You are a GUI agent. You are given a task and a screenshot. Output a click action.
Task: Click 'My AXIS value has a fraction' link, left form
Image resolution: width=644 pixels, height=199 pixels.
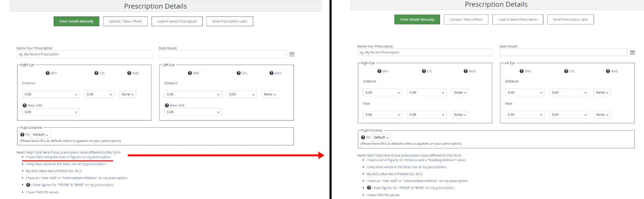tap(54, 171)
